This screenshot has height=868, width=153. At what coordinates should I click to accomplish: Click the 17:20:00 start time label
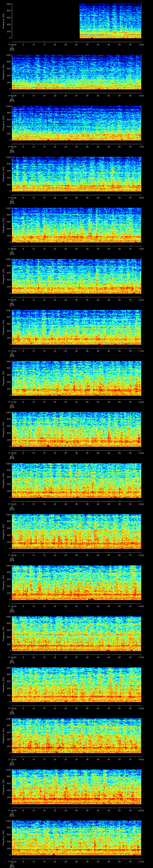click(x=12, y=861)
